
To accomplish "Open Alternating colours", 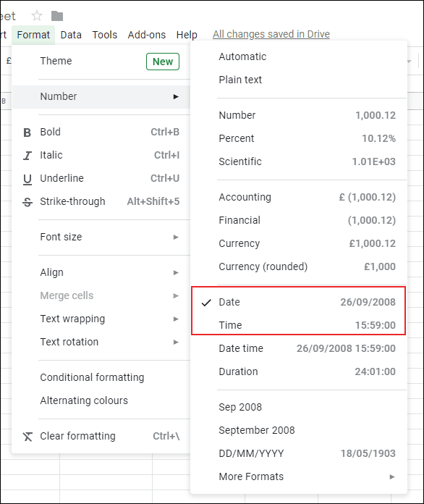I will pyautogui.click(x=101, y=400).
